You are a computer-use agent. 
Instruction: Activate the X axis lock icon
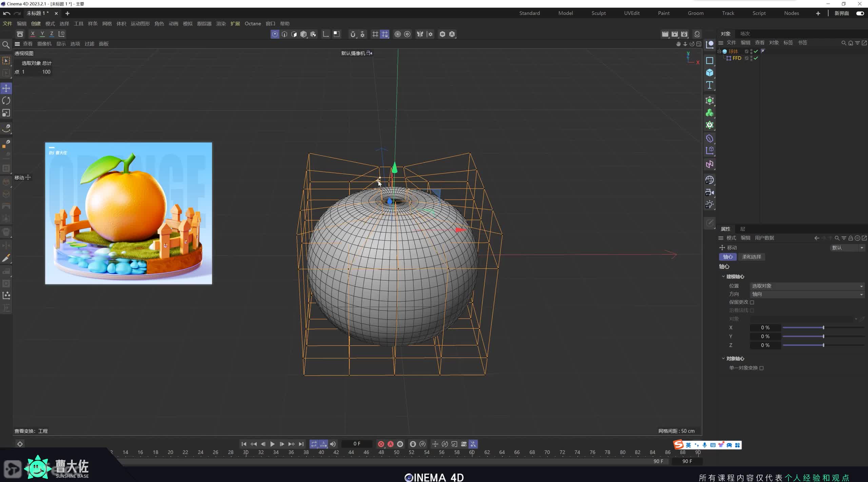pyautogui.click(x=33, y=34)
